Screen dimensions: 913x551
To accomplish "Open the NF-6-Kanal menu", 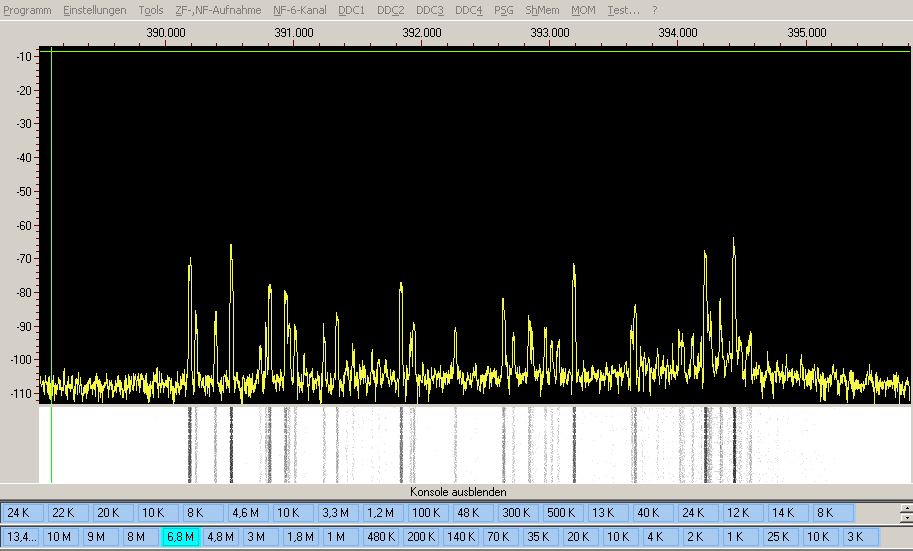I will [x=300, y=10].
